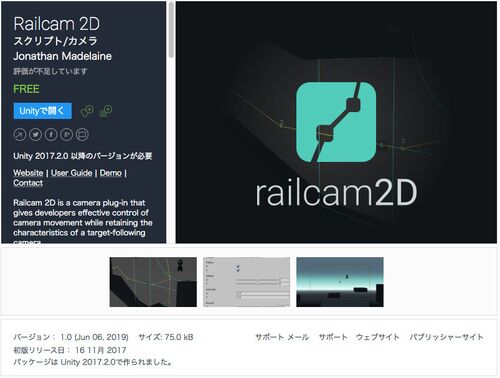Add asset to wishlist heart icon

(x=87, y=111)
